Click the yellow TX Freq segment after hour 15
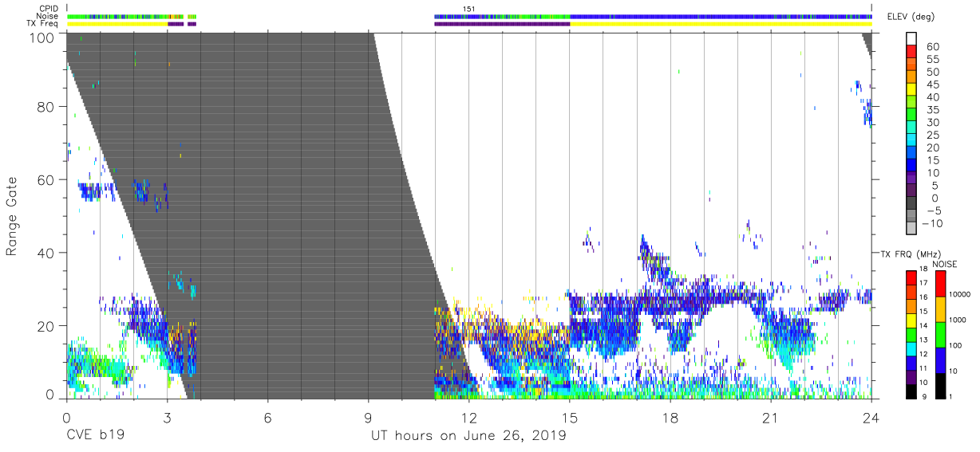Image resolution: width=980 pixels, height=452 pixels. point(721,24)
